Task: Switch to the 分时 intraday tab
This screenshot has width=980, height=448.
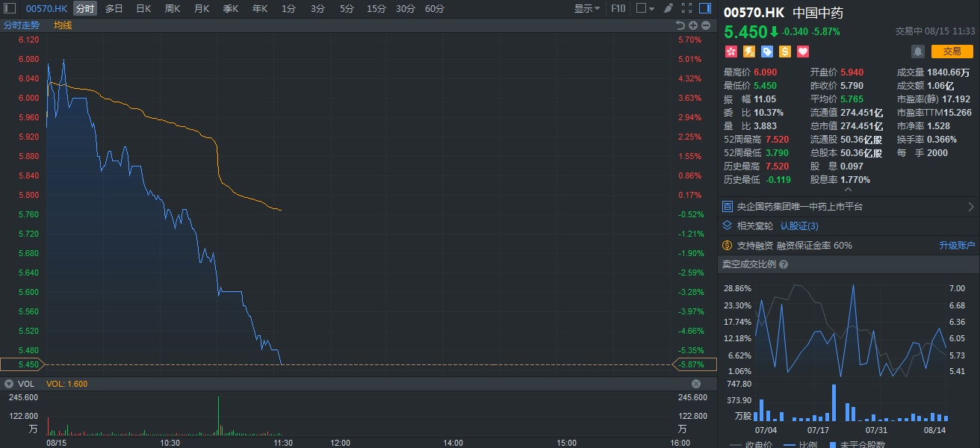Action: point(85,9)
